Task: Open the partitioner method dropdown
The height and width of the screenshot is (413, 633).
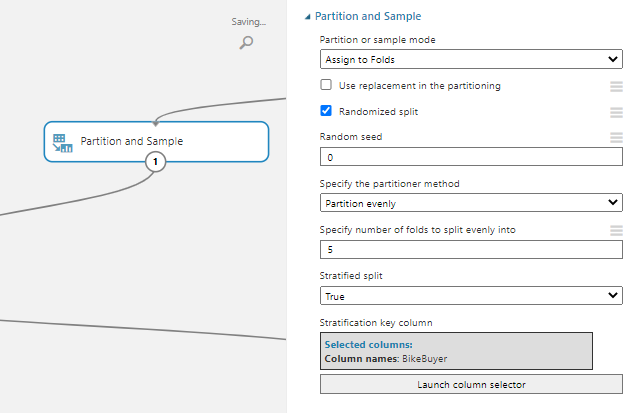Action: [470, 203]
